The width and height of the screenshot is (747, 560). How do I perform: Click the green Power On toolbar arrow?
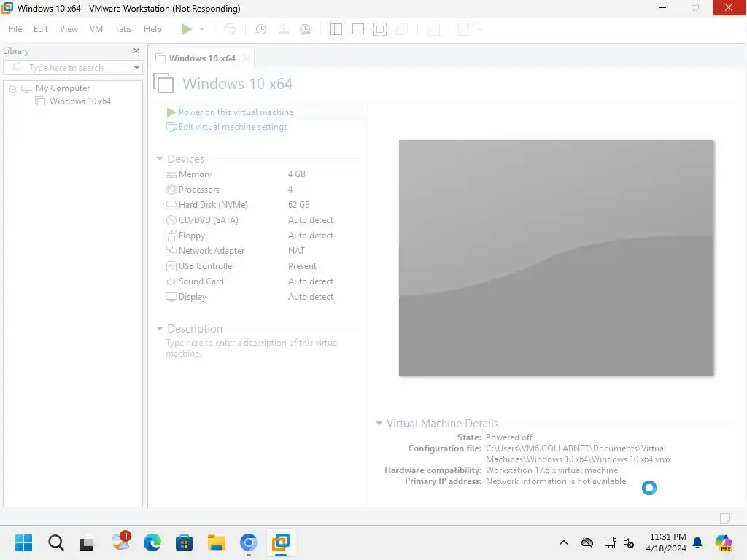186,29
